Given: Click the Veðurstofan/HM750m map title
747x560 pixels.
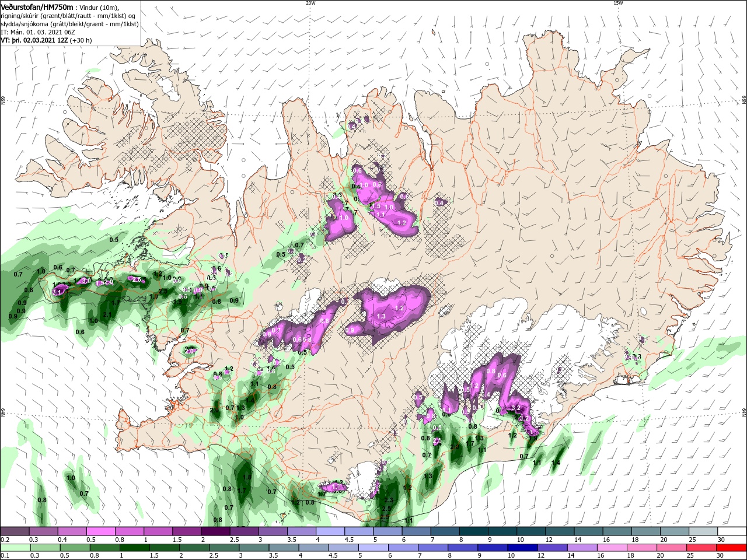Looking at the screenshot, I should [x=37, y=6].
